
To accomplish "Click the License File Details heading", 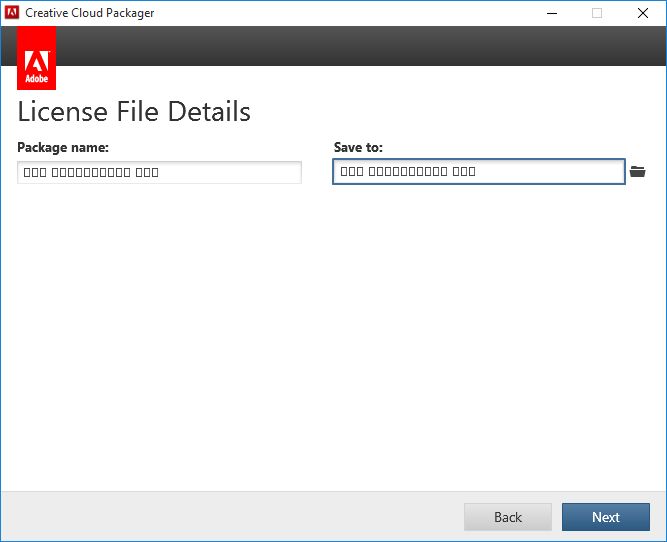I will [x=134, y=111].
